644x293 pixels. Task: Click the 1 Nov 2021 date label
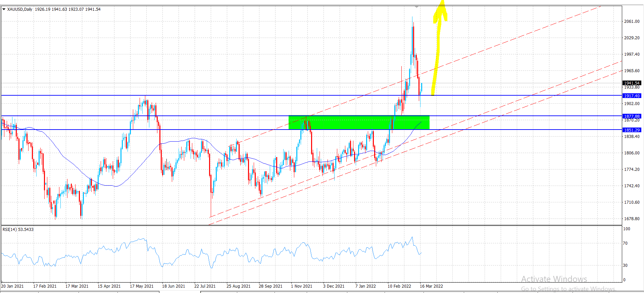coord(301,286)
